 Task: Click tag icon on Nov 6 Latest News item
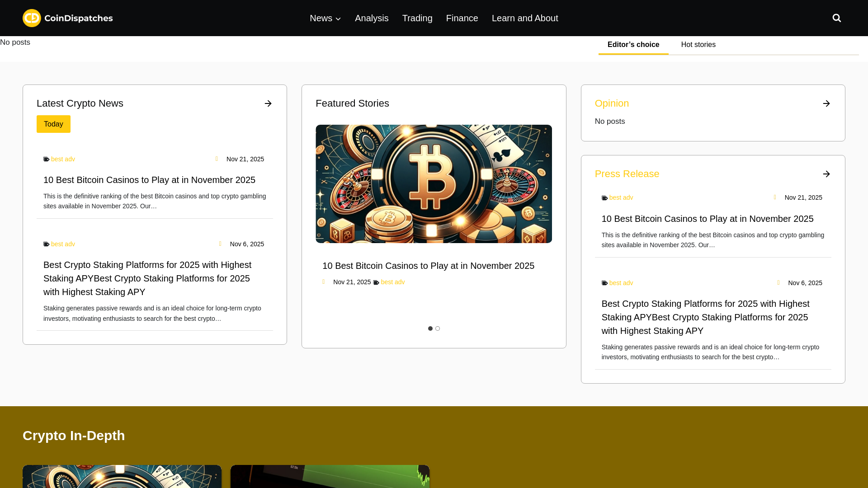pyautogui.click(x=47, y=244)
